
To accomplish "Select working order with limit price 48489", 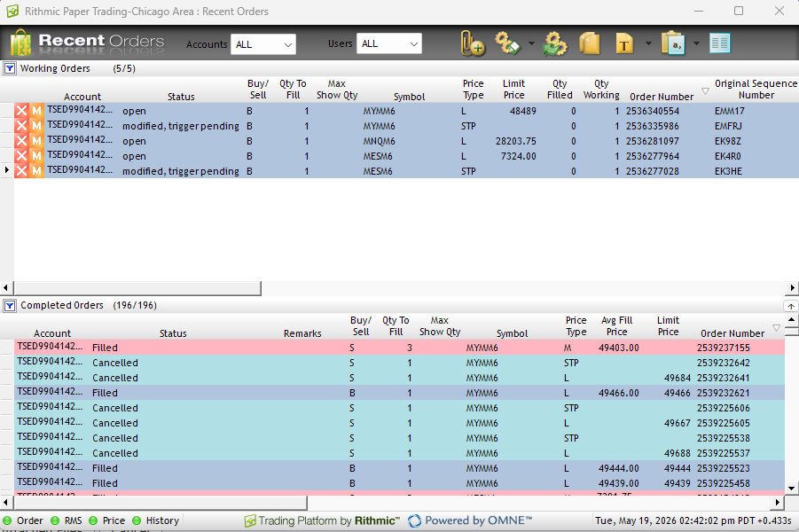I will pyautogui.click(x=406, y=111).
